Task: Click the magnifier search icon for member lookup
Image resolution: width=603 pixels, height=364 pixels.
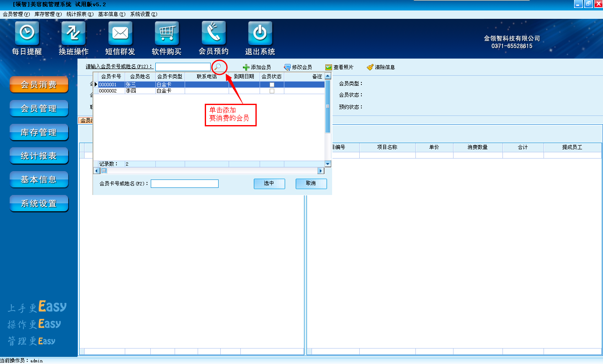Action: pyautogui.click(x=218, y=67)
